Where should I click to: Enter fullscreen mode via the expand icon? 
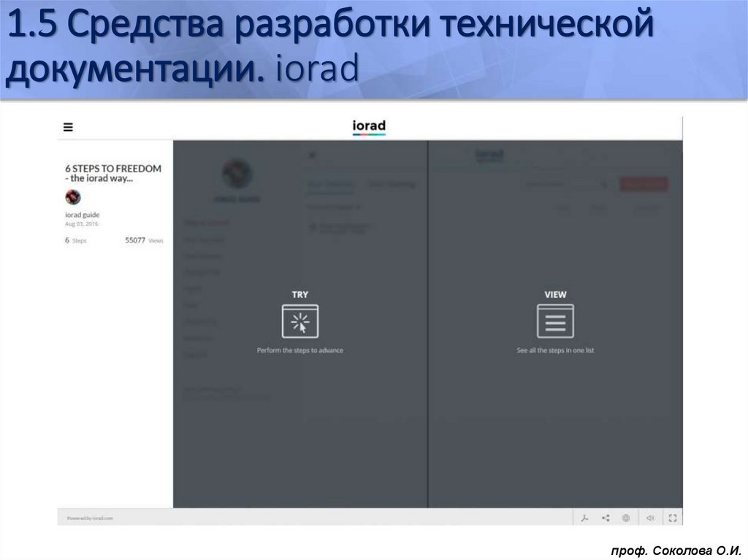point(673,518)
